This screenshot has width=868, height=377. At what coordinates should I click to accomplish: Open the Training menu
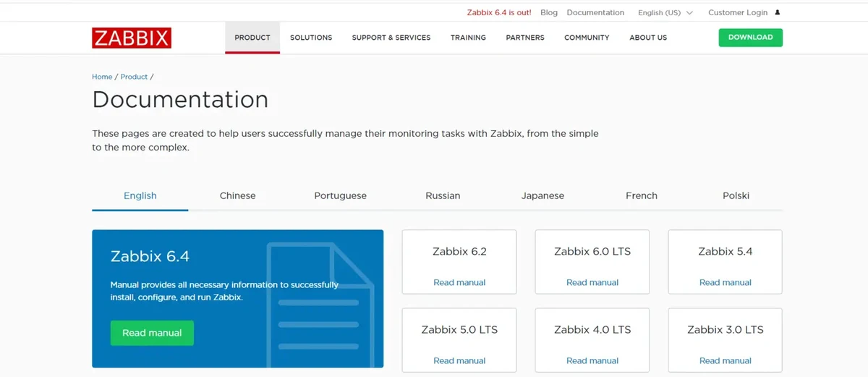(x=468, y=38)
